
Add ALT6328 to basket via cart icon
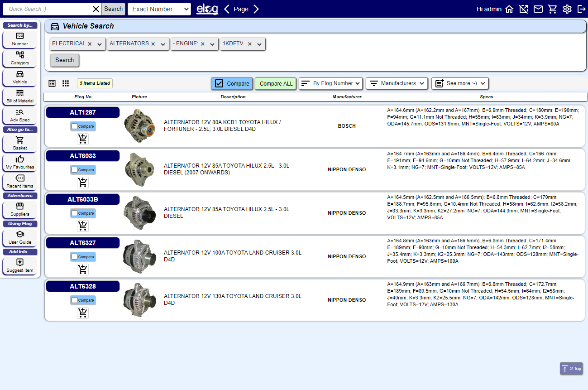tap(82, 313)
